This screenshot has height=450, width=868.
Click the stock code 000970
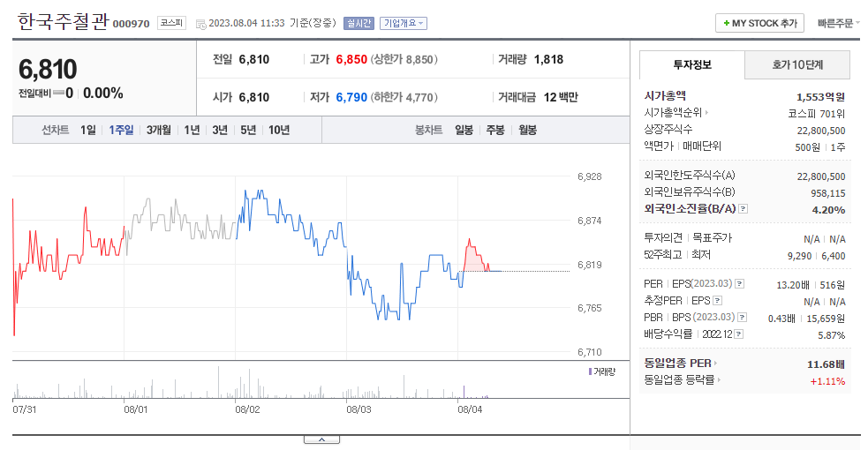[132, 24]
